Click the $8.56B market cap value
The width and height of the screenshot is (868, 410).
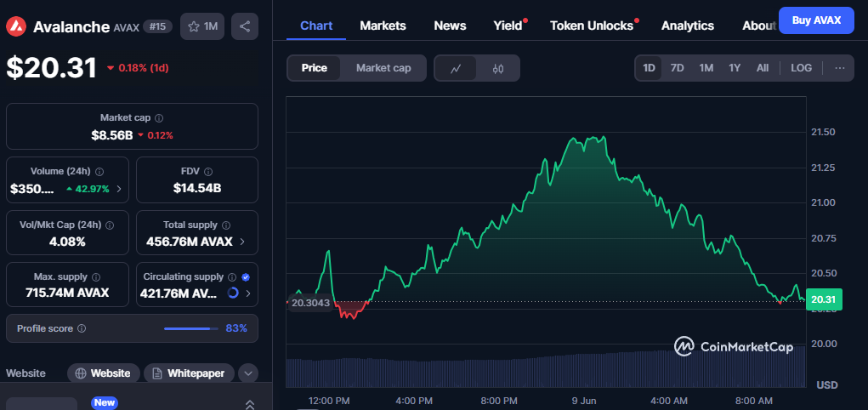click(112, 135)
